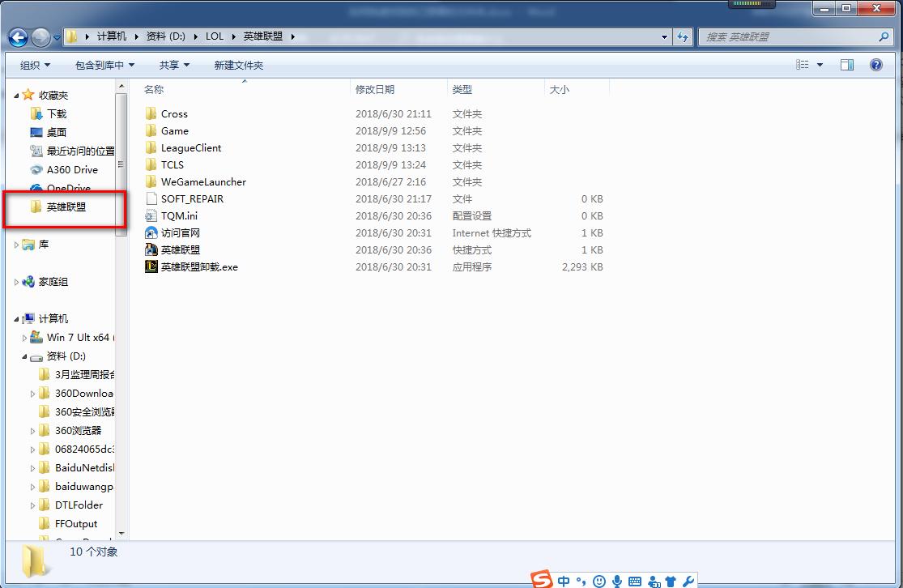Open the 共享 menu
The image size is (903, 588).
(x=173, y=65)
